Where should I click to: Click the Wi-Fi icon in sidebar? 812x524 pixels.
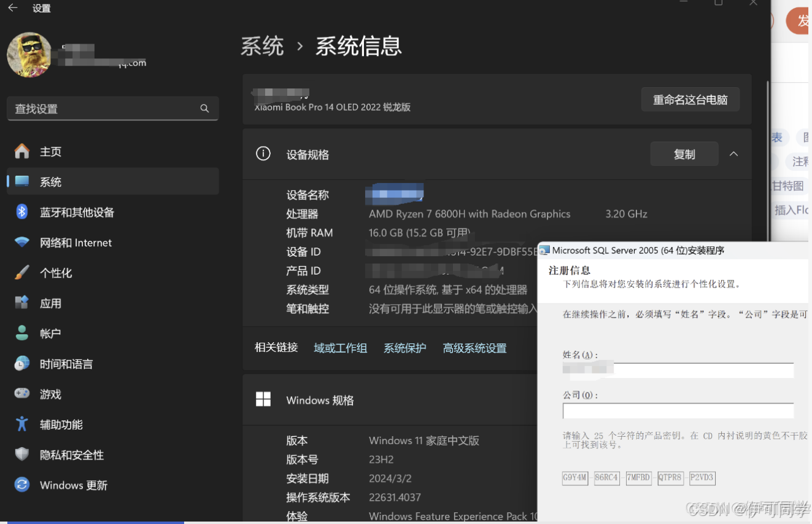[x=22, y=242]
